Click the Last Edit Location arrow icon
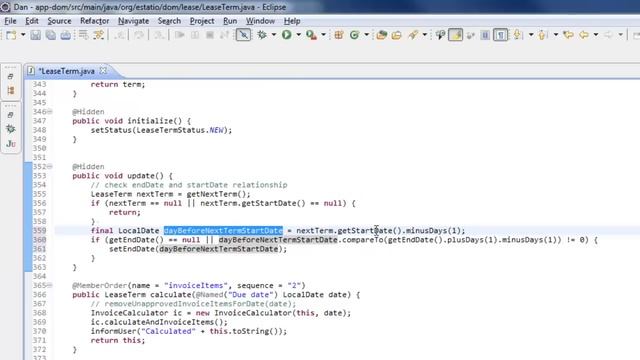This screenshot has width=640, height=360. (x=568, y=35)
